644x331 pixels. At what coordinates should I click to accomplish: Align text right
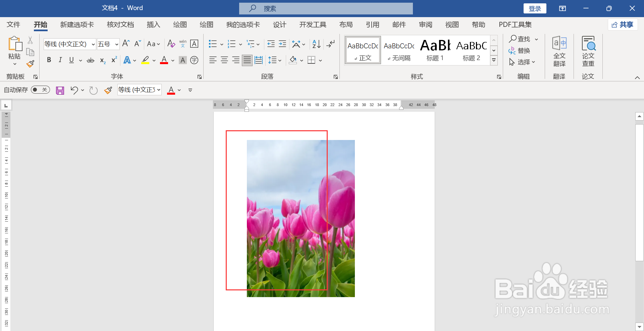(x=236, y=60)
